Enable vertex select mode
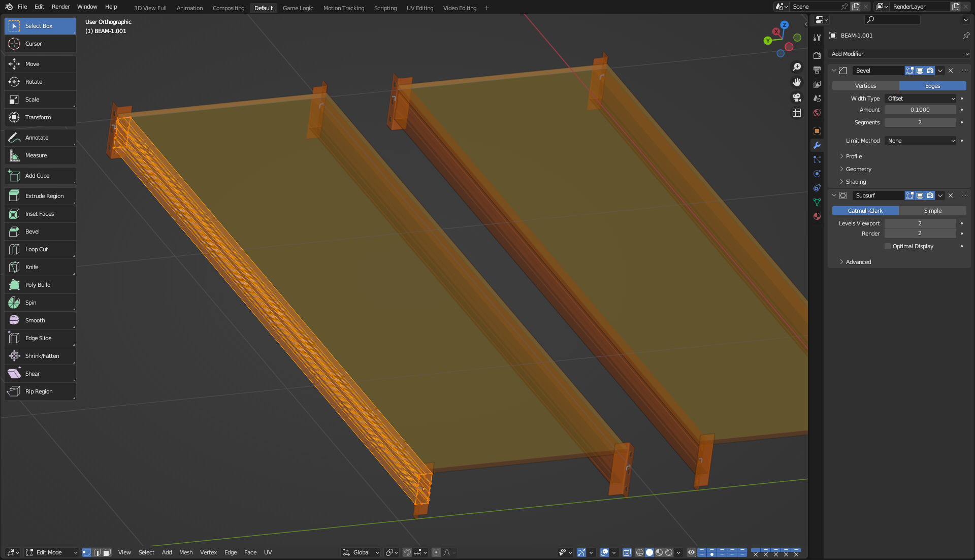Image resolution: width=975 pixels, height=560 pixels. pyautogui.click(x=87, y=552)
